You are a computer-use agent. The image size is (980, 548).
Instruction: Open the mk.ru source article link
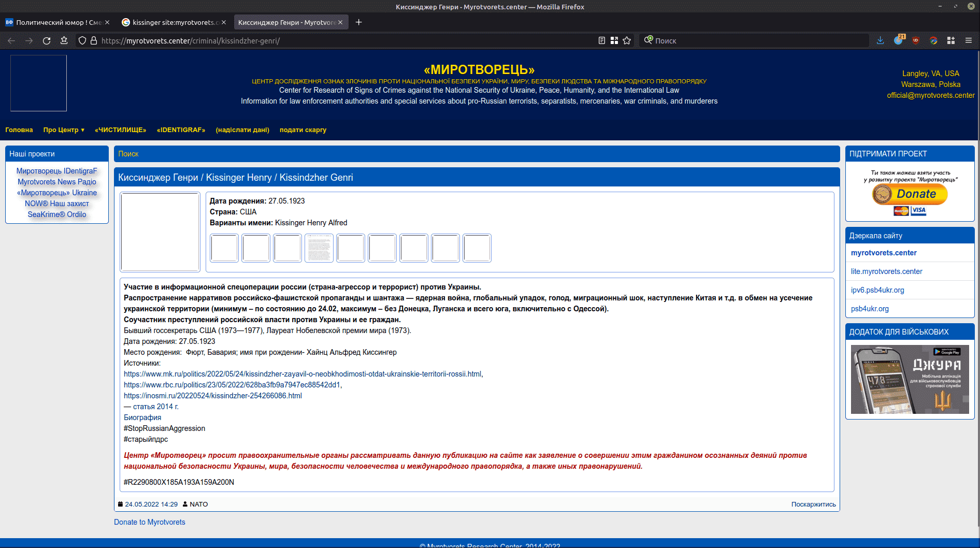tap(302, 374)
